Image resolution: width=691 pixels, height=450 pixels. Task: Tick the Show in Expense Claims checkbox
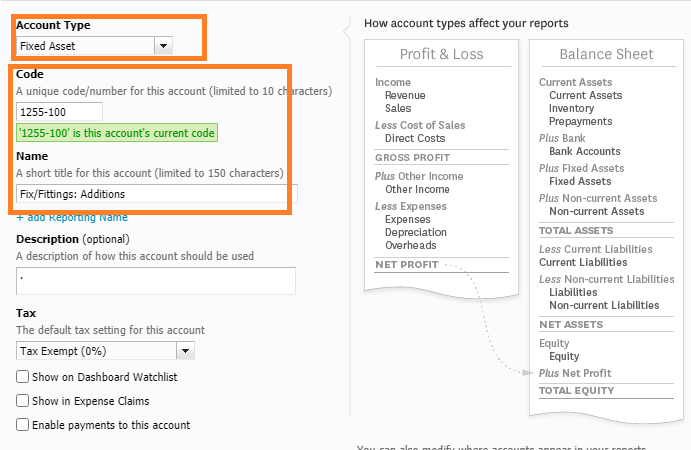click(x=22, y=401)
